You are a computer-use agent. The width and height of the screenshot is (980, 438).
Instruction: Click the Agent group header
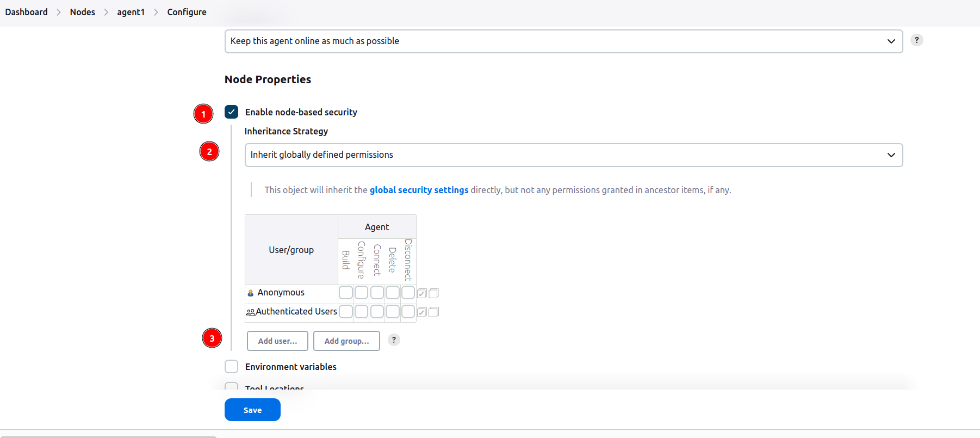[377, 227]
